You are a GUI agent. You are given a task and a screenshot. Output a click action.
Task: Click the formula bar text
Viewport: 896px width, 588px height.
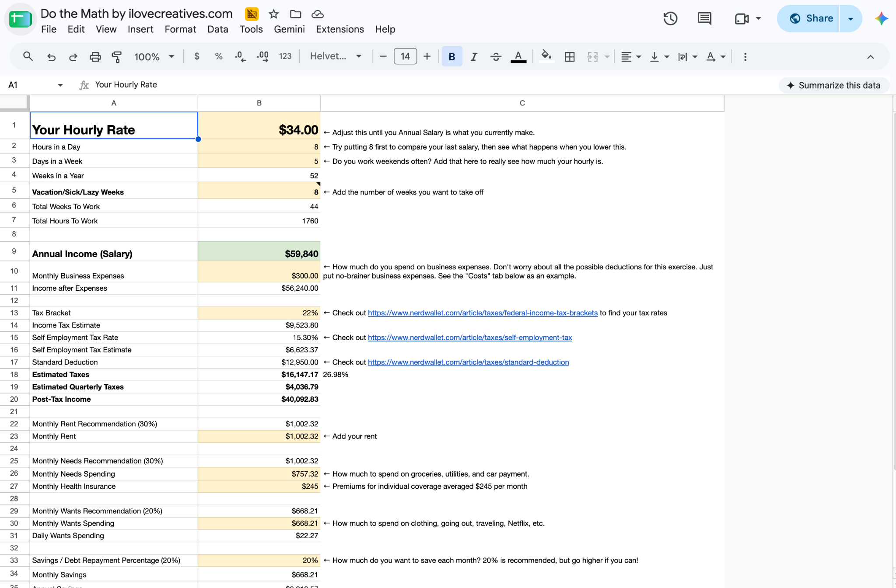coord(126,85)
